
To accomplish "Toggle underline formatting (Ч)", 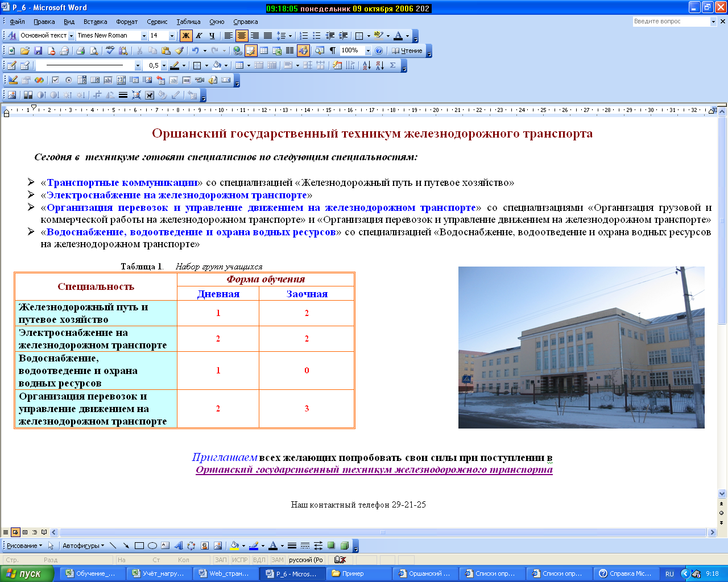I will coord(212,35).
